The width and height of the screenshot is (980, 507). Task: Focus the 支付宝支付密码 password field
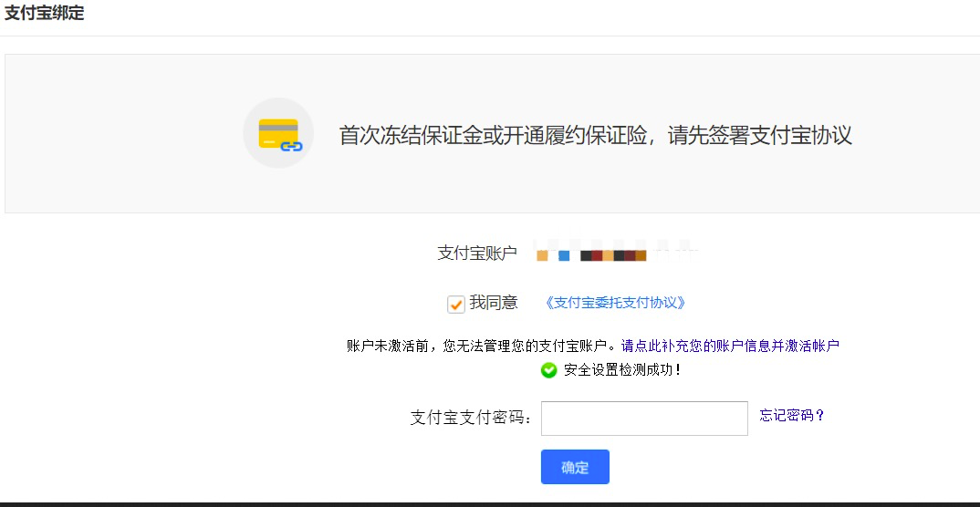point(644,419)
